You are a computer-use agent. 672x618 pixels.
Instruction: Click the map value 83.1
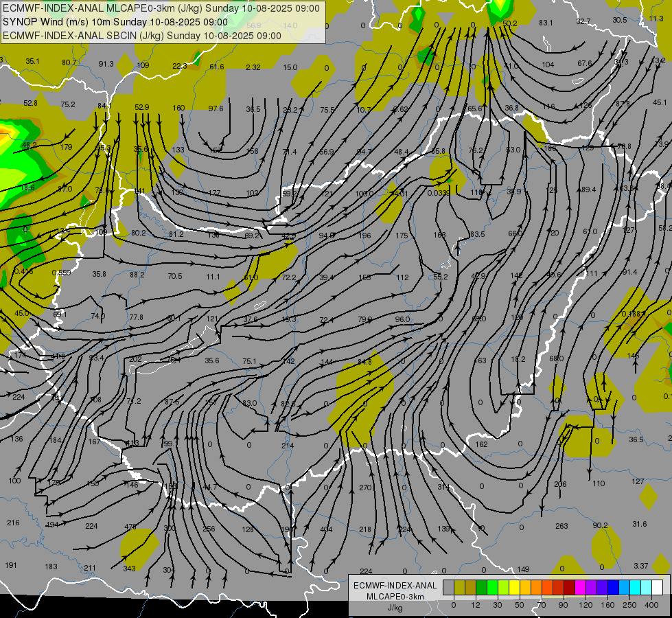546,23
